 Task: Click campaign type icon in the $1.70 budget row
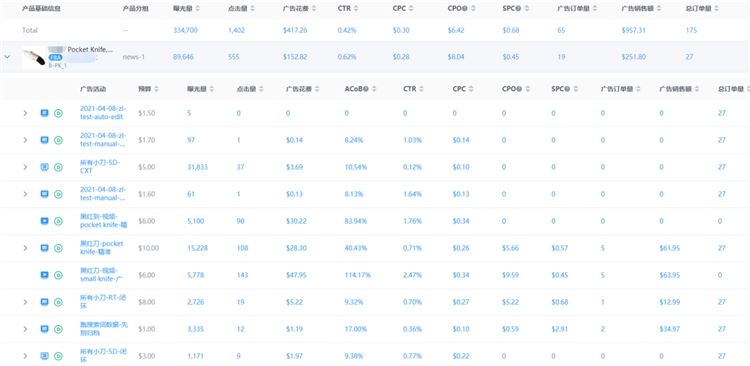(x=44, y=140)
